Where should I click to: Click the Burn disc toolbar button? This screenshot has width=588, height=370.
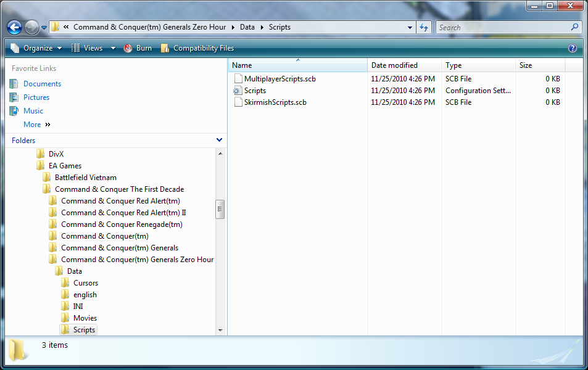click(138, 48)
